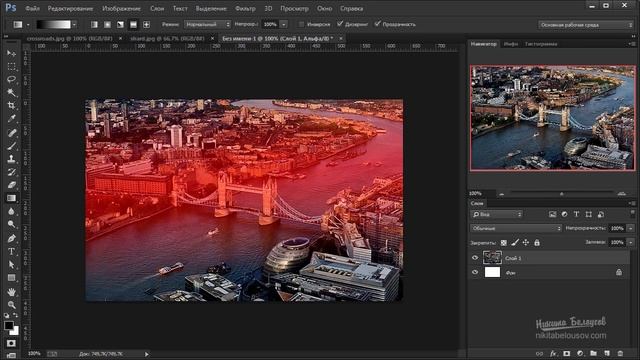This screenshot has height=360, width=640.
Task: Choose the Angle gradient type
Action: [120, 24]
